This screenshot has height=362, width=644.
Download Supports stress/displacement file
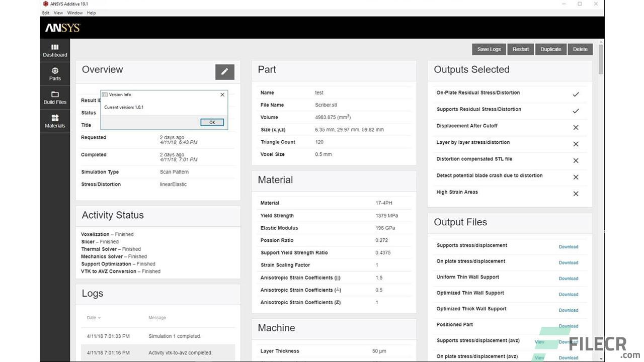coord(569,247)
